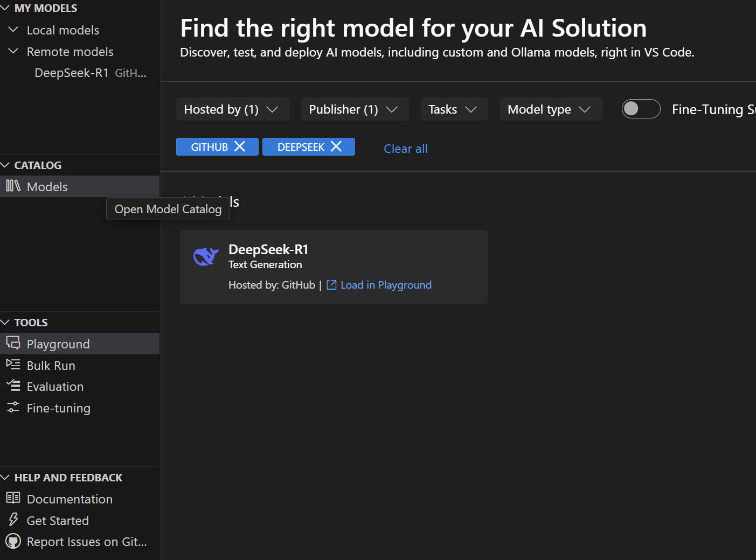Image resolution: width=756 pixels, height=560 pixels.
Task: Click the Evaluation checklist icon
Action: [x=13, y=386]
